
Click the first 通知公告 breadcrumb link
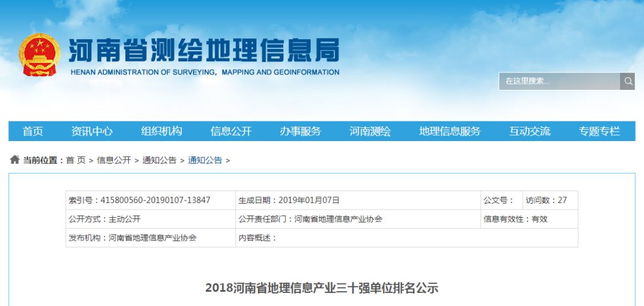click(x=159, y=160)
